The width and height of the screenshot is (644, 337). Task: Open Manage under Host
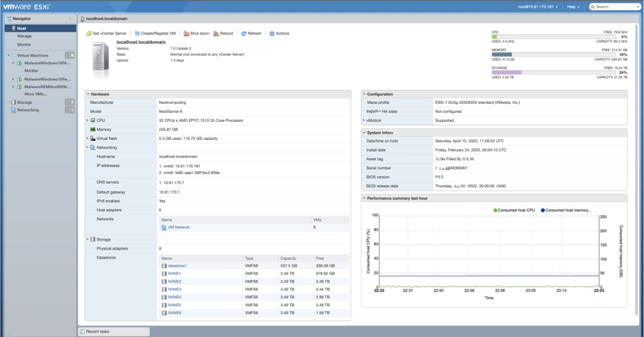coord(24,36)
